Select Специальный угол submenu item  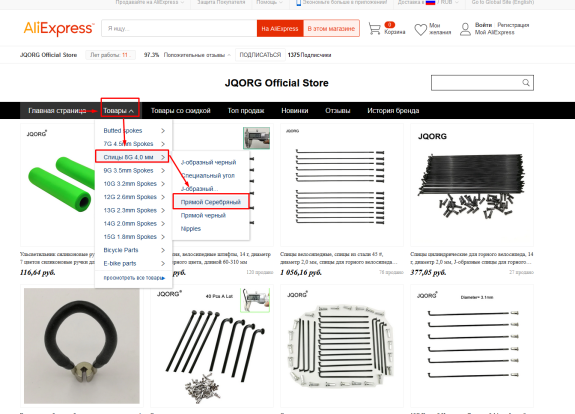208,176
